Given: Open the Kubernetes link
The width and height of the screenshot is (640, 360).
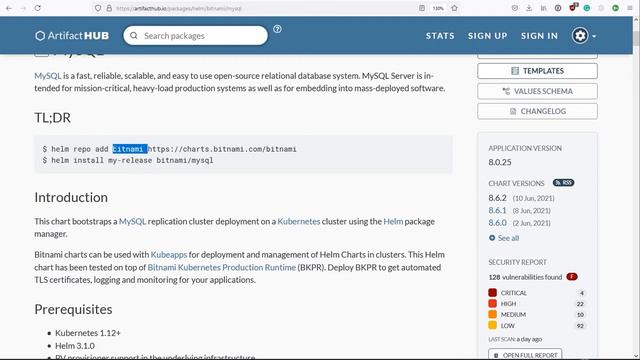Looking at the screenshot, I should (299, 222).
